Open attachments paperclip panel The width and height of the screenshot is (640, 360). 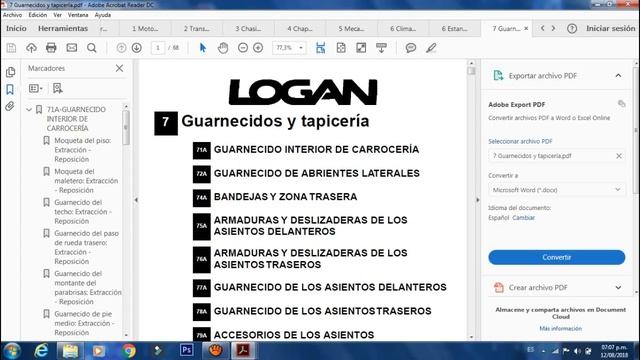pos(10,107)
